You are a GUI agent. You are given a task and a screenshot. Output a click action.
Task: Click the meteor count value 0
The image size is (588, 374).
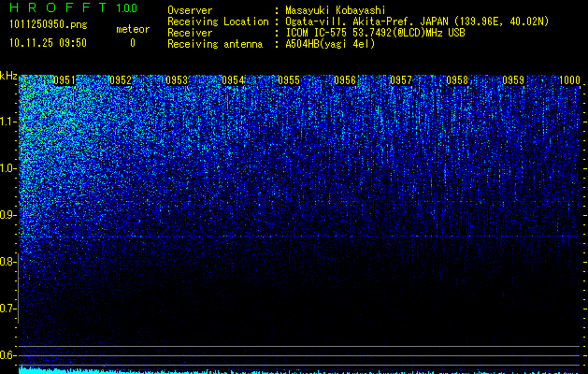tap(133, 43)
